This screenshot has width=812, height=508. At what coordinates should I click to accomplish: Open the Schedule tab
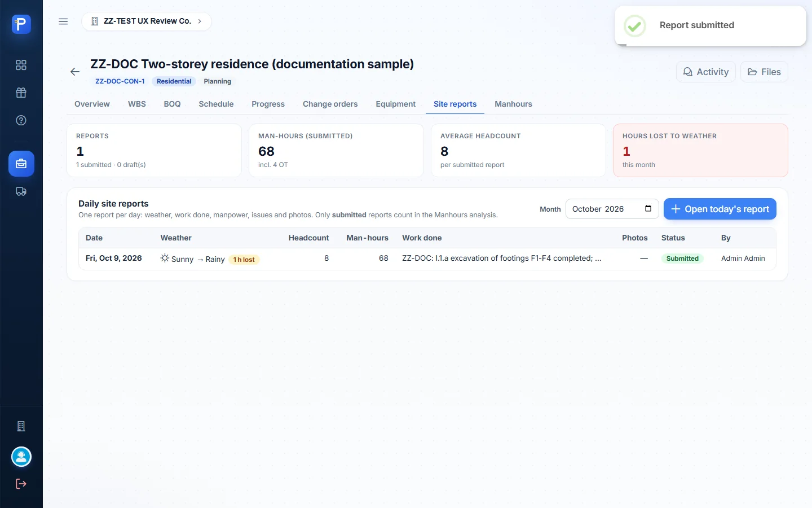click(216, 104)
